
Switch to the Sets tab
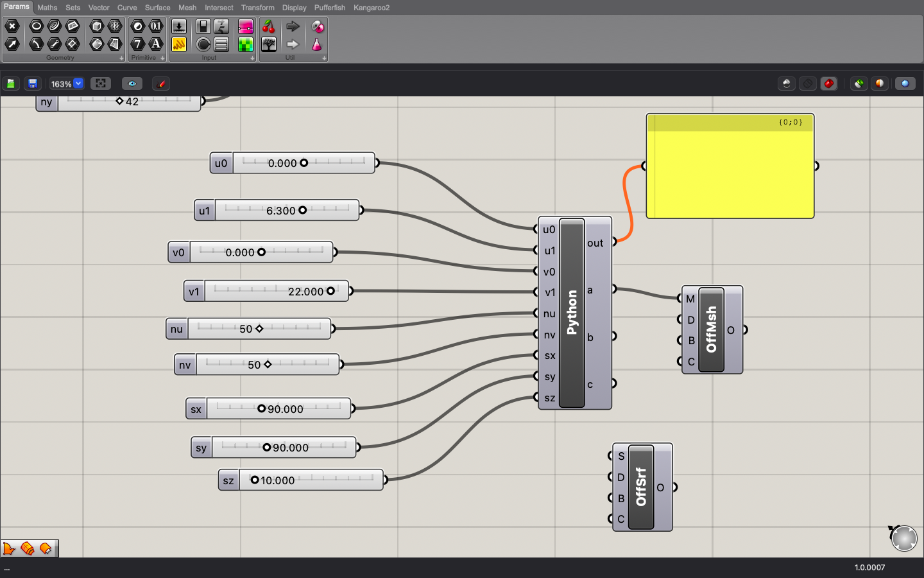coord(73,8)
